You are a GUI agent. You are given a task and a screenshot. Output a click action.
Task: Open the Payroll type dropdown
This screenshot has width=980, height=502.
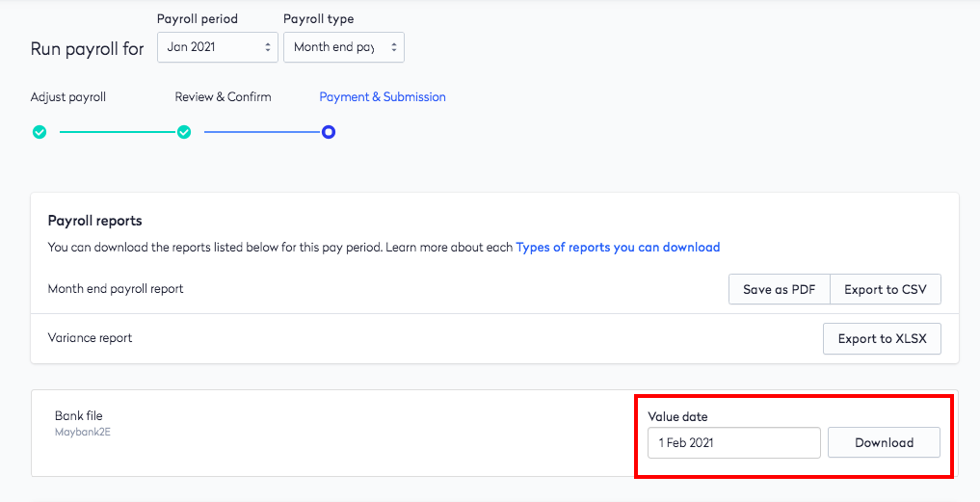[344, 47]
